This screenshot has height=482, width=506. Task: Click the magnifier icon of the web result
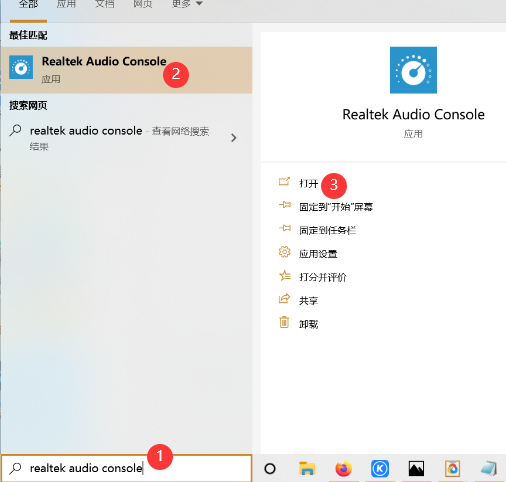pyautogui.click(x=15, y=130)
